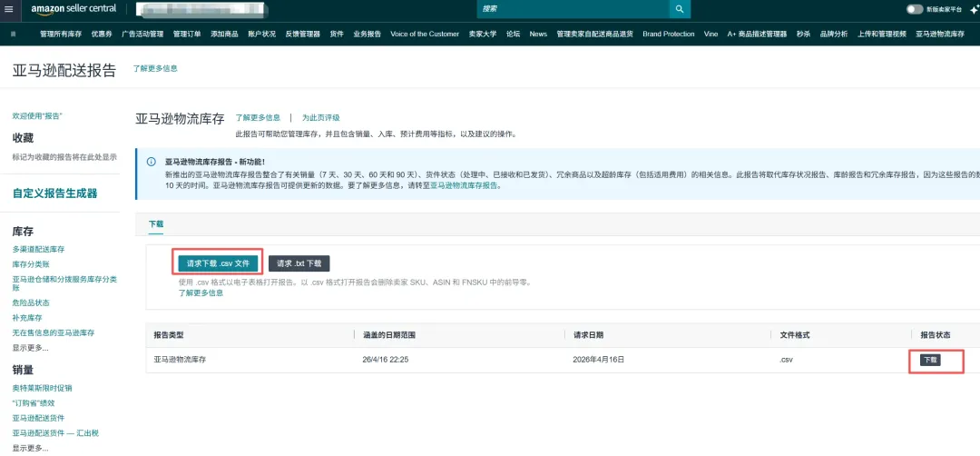Expand 显示更多... under 销量
The height and width of the screenshot is (456, 980).
click(x=31, y=448)
